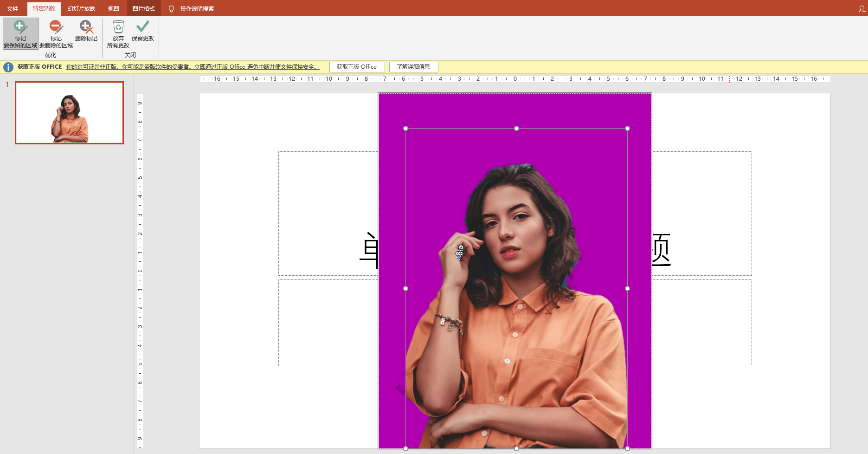
Task: Click the 操作说明搜索 search box
Action: point(197,9)
